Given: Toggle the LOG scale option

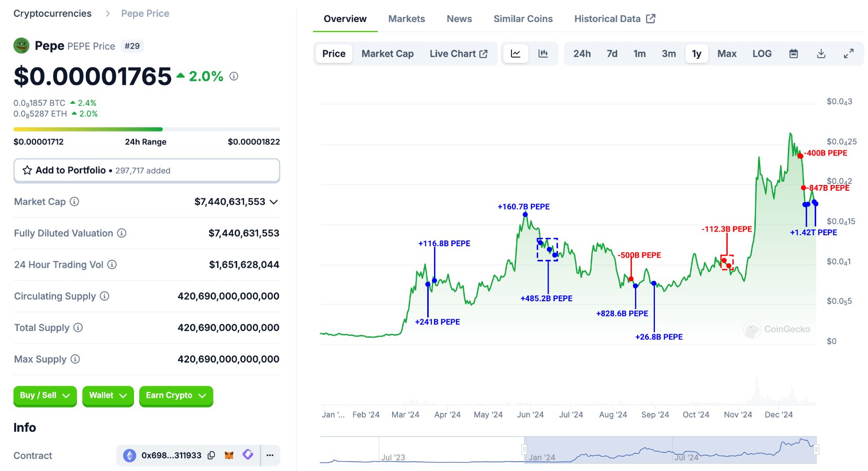Looking at the screenshot, I should pyautogui.click(x=762, y=54).
